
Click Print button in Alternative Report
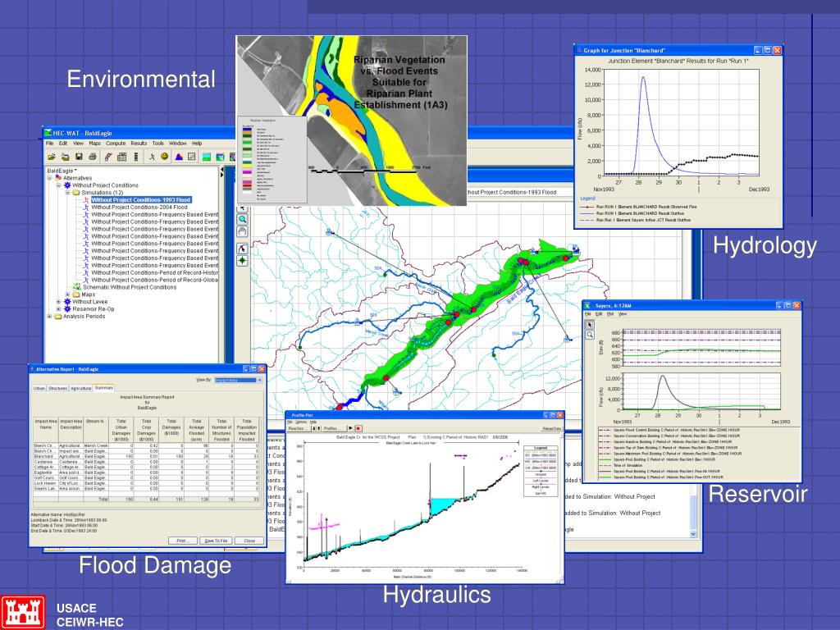182,541
